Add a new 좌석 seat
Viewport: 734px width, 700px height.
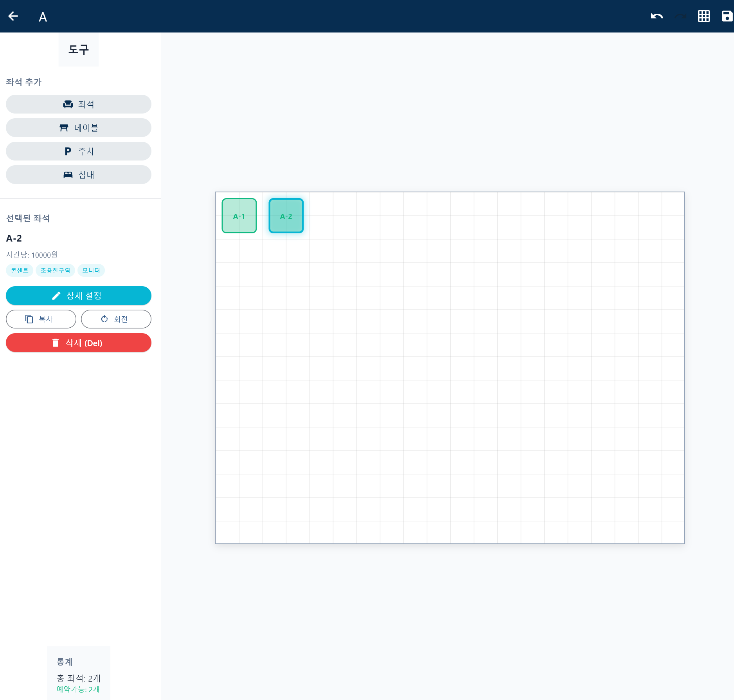79,104
